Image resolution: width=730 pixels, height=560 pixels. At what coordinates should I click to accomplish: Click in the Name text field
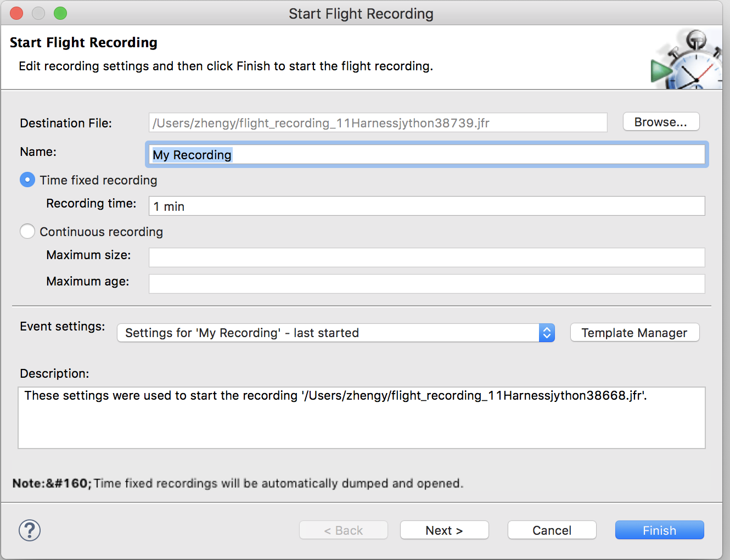point(426,155)
